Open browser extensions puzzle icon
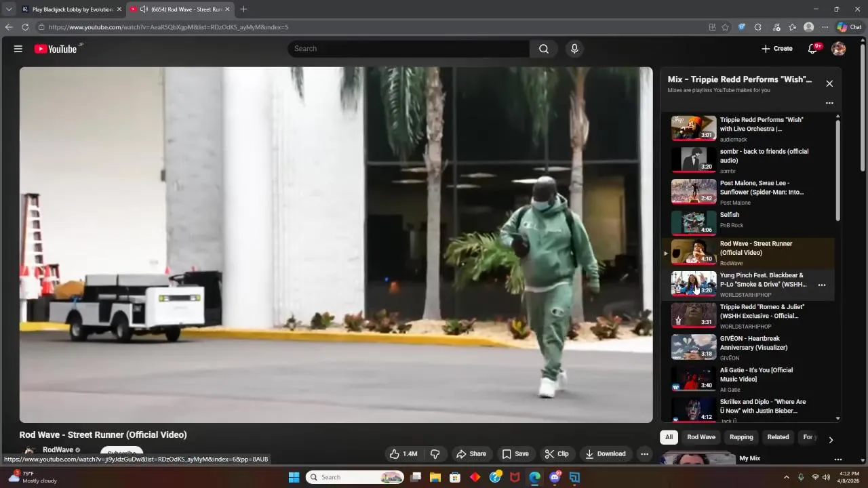The height and width of the screenshot is (488, 868). pos(758,27)
